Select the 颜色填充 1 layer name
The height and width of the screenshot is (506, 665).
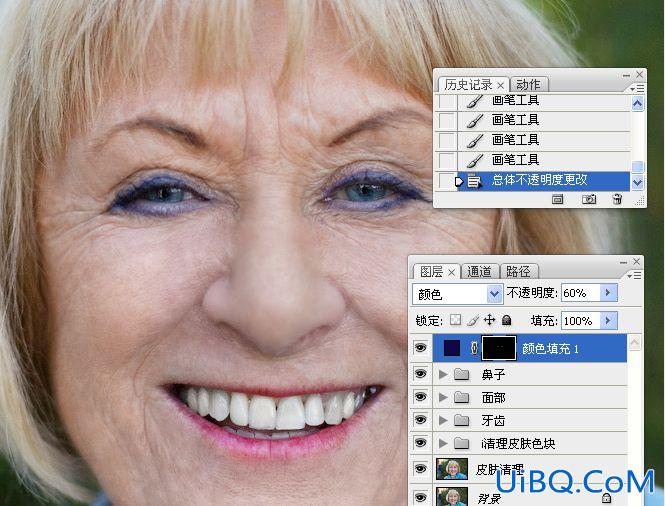[x=550, y=349]
